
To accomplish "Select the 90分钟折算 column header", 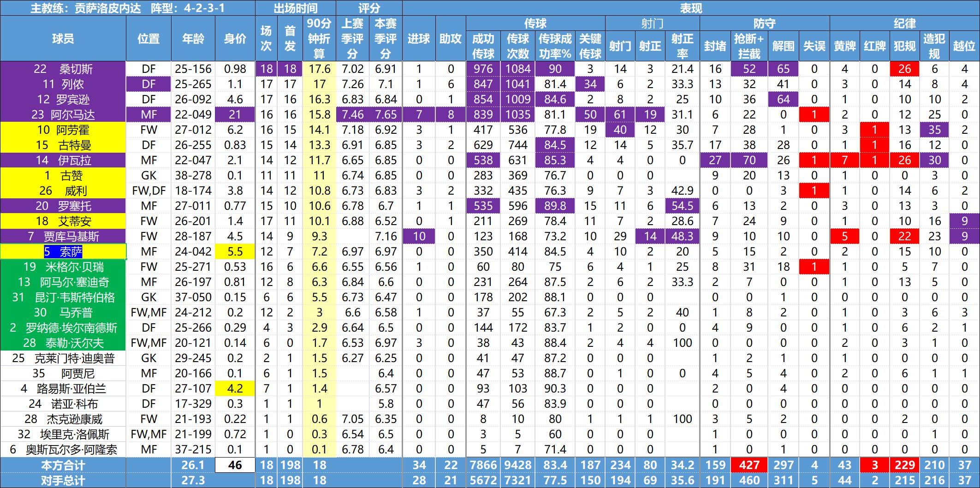I will (319, 38).
